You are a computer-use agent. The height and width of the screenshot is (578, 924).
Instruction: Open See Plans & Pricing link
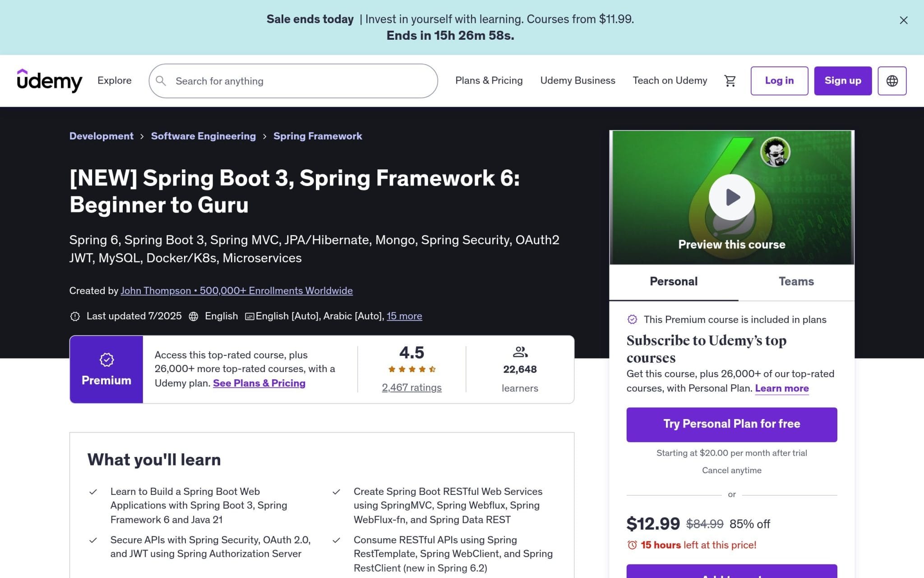point(259,383)
